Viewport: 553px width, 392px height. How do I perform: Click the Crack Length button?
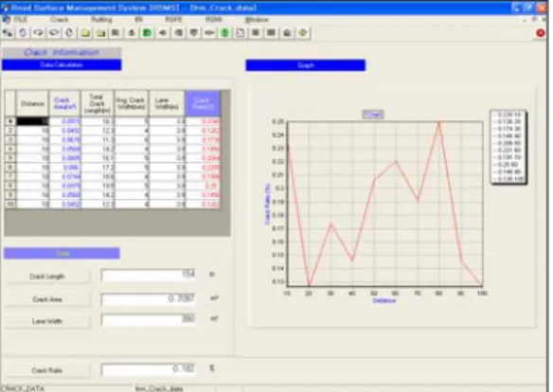47,276
